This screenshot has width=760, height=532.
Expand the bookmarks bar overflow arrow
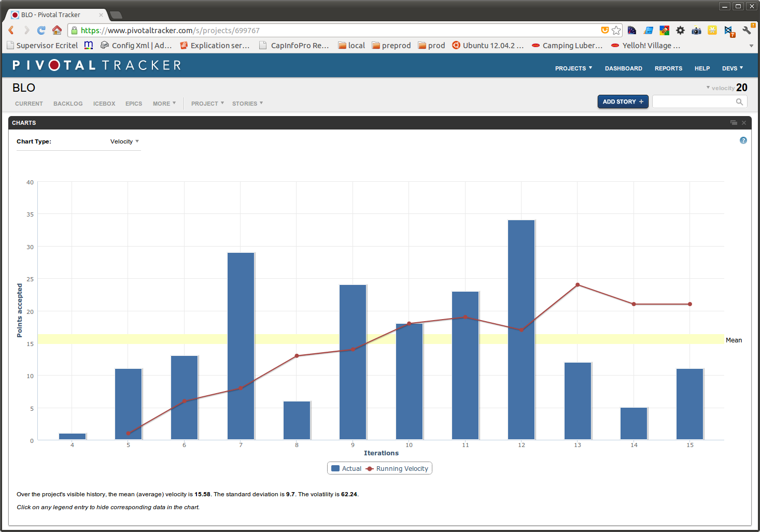tap(751, 46)
